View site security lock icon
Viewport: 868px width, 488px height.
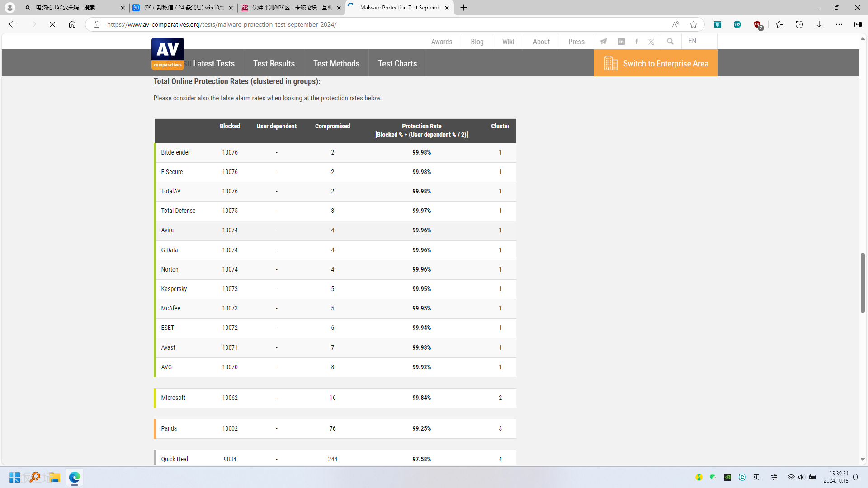96,24
